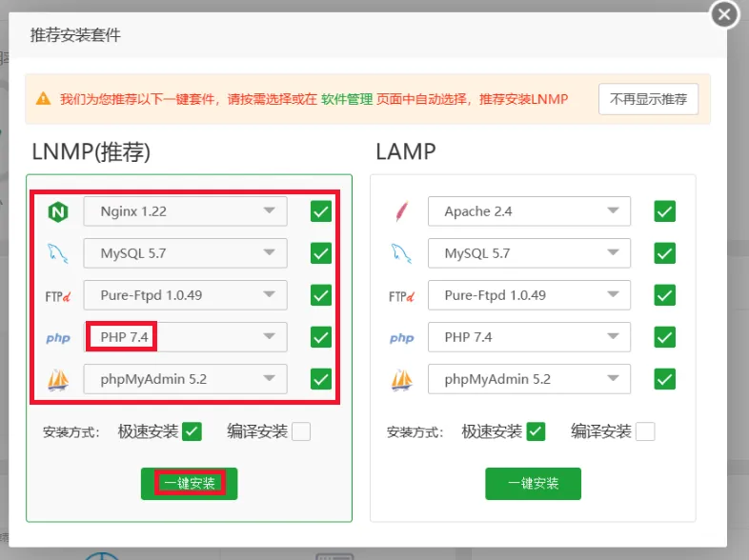Uncheck the LAMP phpMyAdmin 5.2 checkbox

click(x=665, y=379)
